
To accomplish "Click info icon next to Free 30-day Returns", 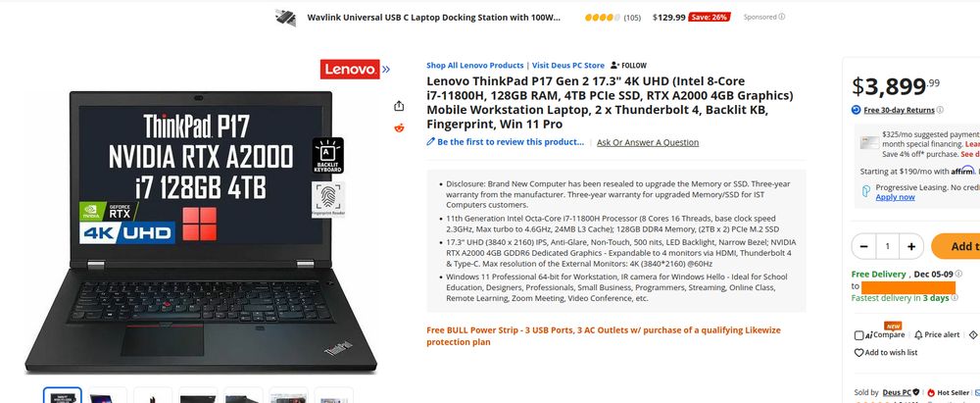I will [940, 110].
